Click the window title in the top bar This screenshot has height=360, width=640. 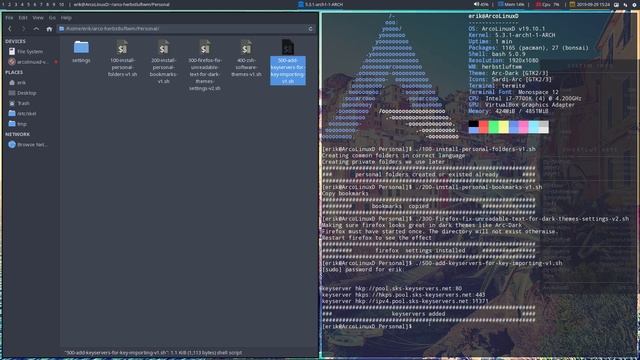click(x=121, y=4)
